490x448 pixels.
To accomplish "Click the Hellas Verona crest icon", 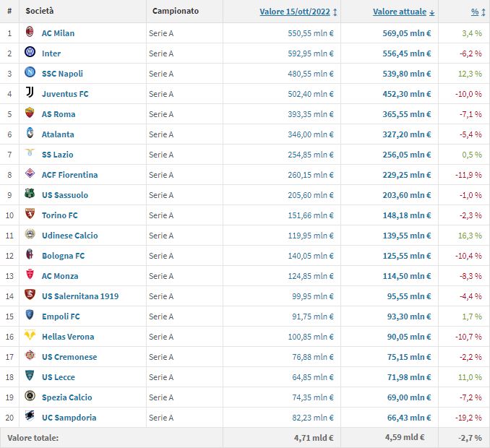I will [30, 337].
